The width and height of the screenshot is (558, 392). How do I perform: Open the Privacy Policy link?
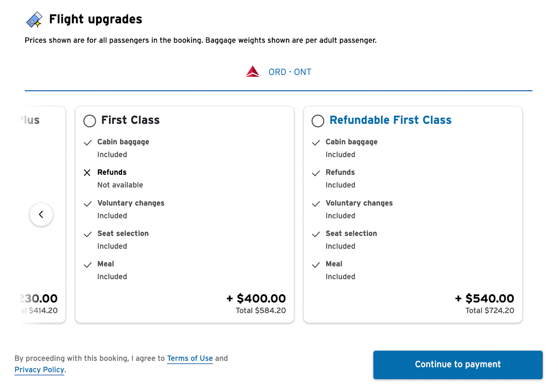(39, 370)
